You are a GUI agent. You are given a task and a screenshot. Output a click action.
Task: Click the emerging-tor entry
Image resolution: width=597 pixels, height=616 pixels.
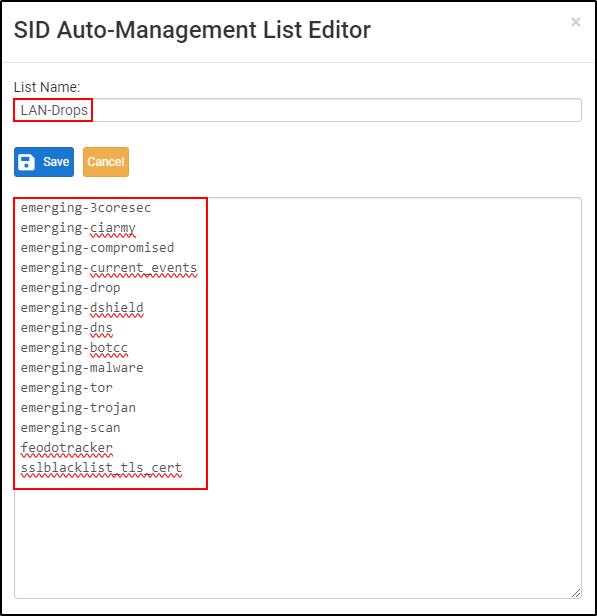(66, 388)
